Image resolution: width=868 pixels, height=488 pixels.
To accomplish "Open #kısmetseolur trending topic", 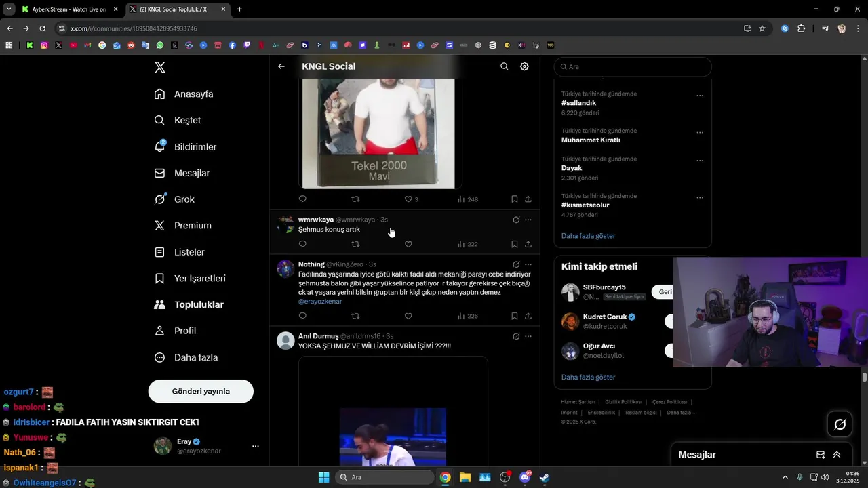I will (585, 205).
